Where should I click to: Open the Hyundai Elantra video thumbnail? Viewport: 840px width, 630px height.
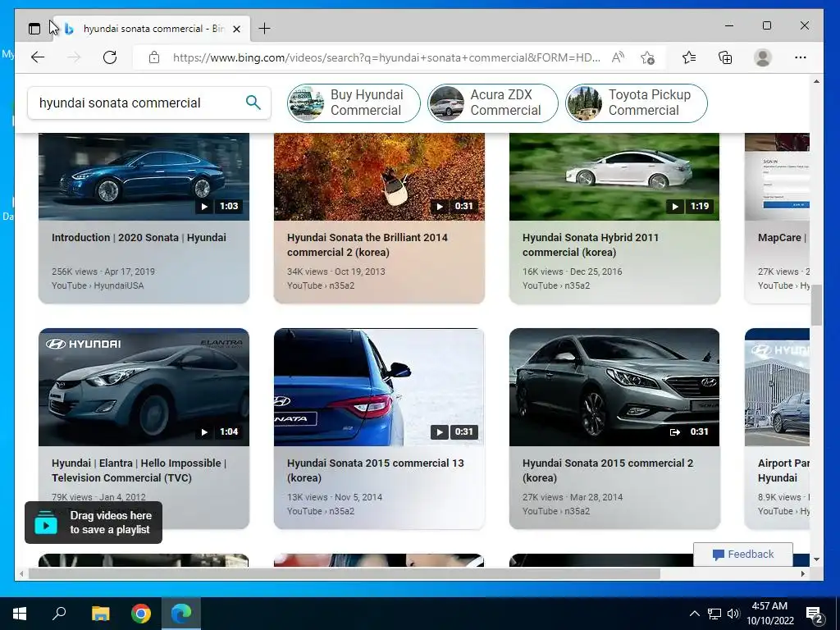point(144,387)
